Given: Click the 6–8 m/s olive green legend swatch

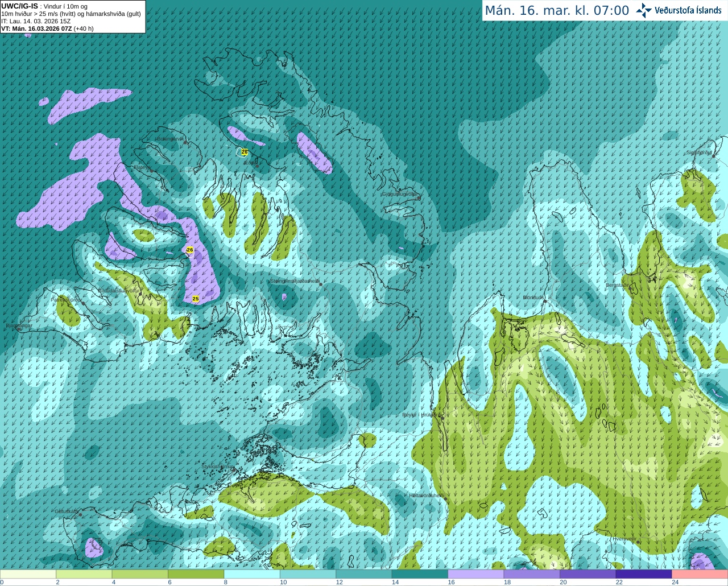Looking at the screenshot, I should [196, 574].
